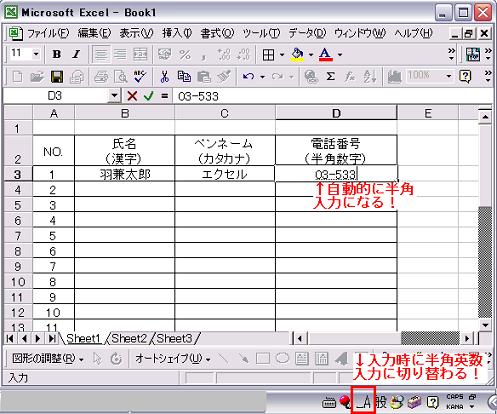Expand the Borders dropdown arrow
Image resolution: width=497 pixels, height=414 pixels.
[282, 54]
